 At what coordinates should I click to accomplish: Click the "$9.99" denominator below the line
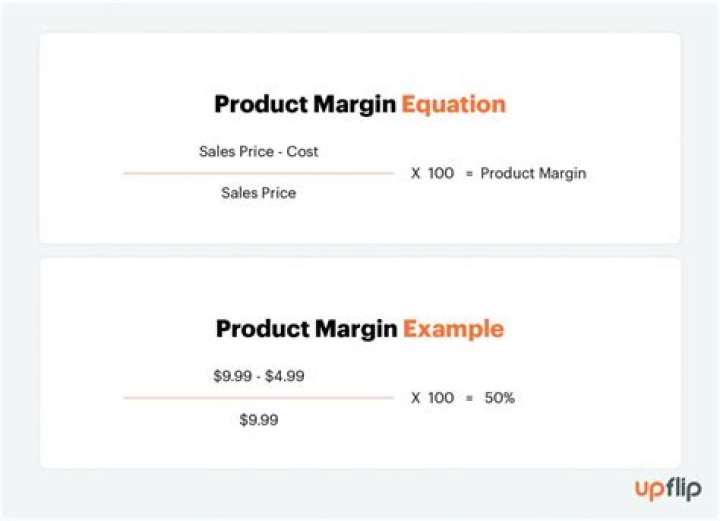click(259, 420)
